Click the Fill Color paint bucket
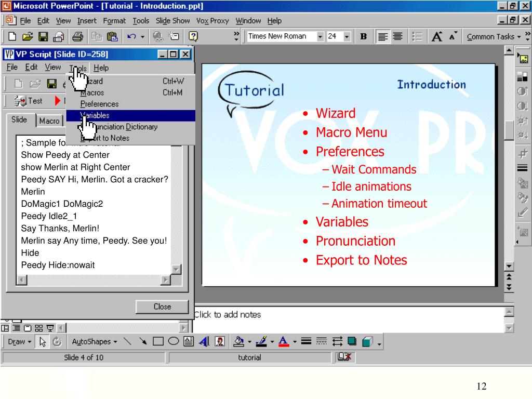This screenshot has width=532, height=399. point(239,341)
